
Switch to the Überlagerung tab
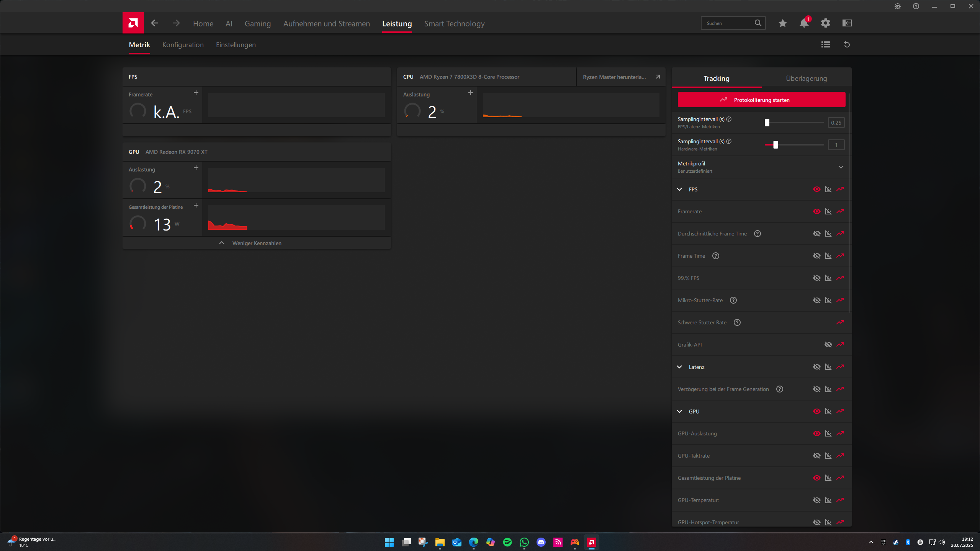coord(806,78)
